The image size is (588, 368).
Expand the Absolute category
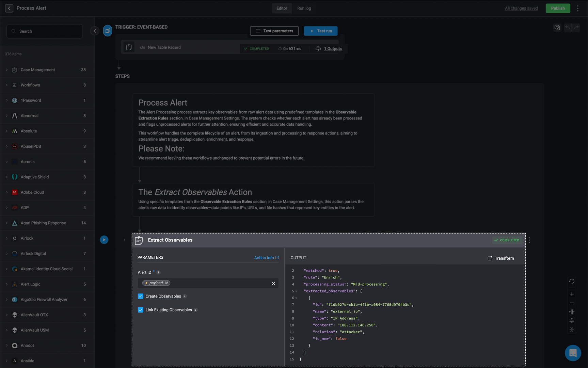tap(7, 131)
